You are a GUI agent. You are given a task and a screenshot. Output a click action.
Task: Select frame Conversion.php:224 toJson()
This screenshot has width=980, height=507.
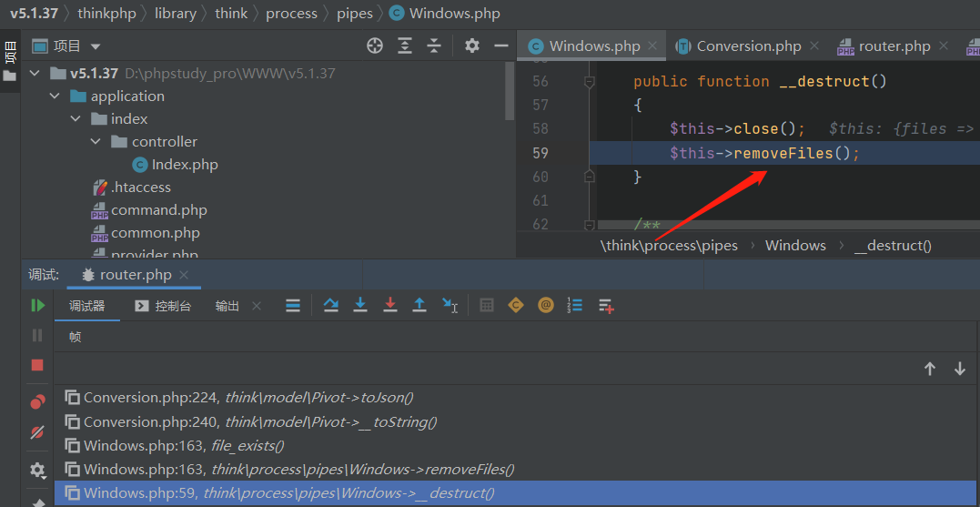517,397
